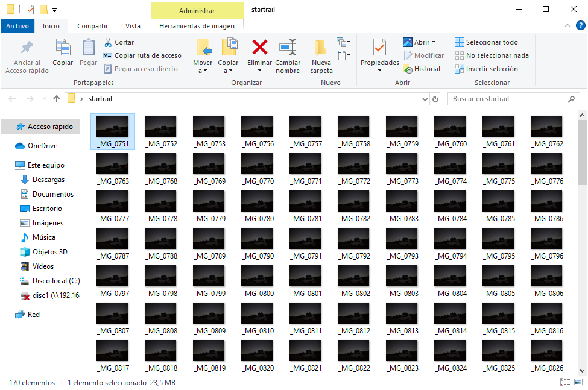Click the startrail address bar path

tap(100, 99)
